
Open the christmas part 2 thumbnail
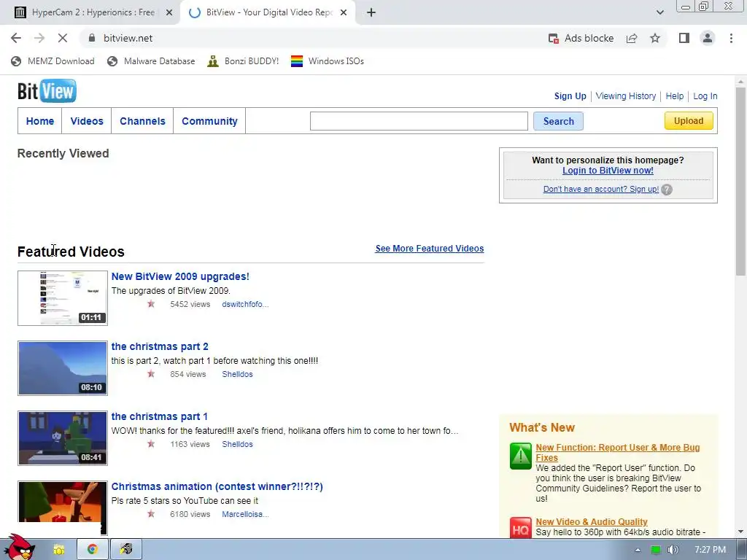point(63,368)
